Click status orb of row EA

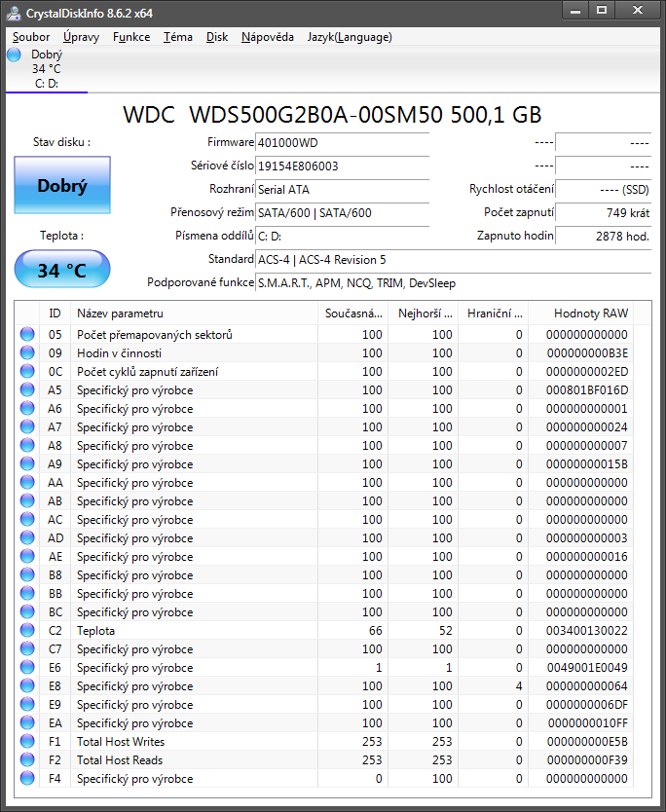point(27,723)
